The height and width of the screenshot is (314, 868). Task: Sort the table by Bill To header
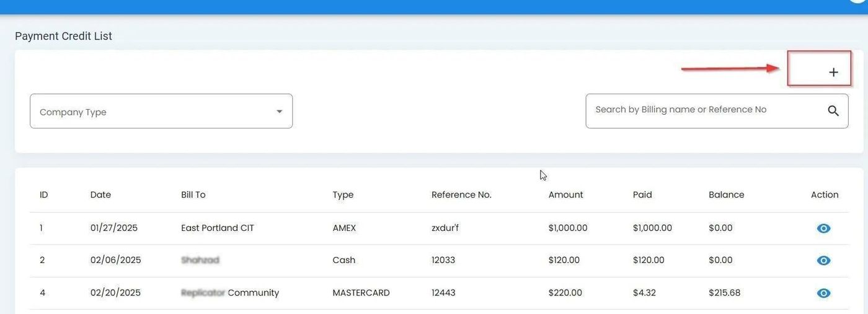point(193,195)
